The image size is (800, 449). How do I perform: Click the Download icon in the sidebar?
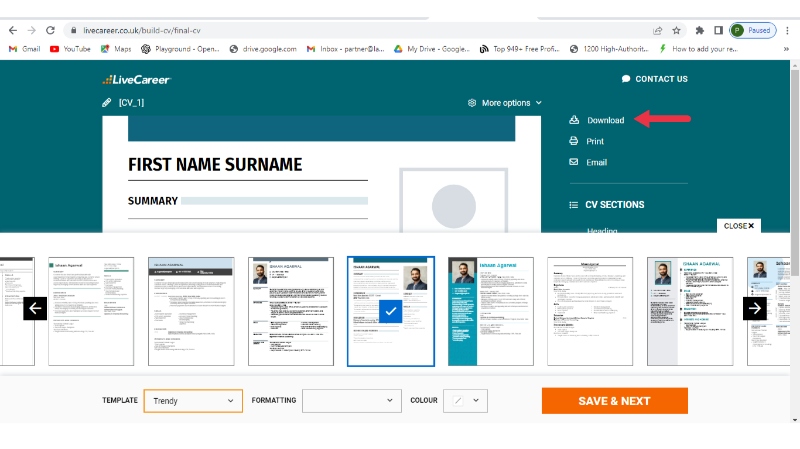coord(574,120)
